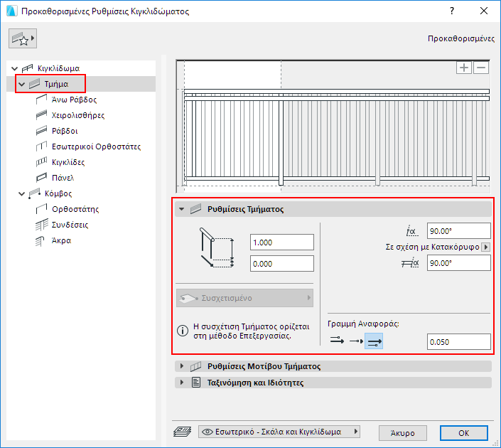The image size is (501, 448).
Task: Confirm settings with OK button
Action: 463,433
